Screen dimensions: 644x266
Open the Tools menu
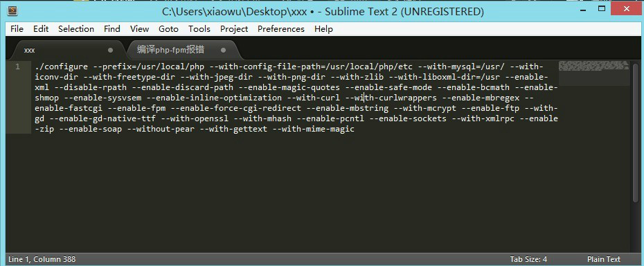pos(199,29)
